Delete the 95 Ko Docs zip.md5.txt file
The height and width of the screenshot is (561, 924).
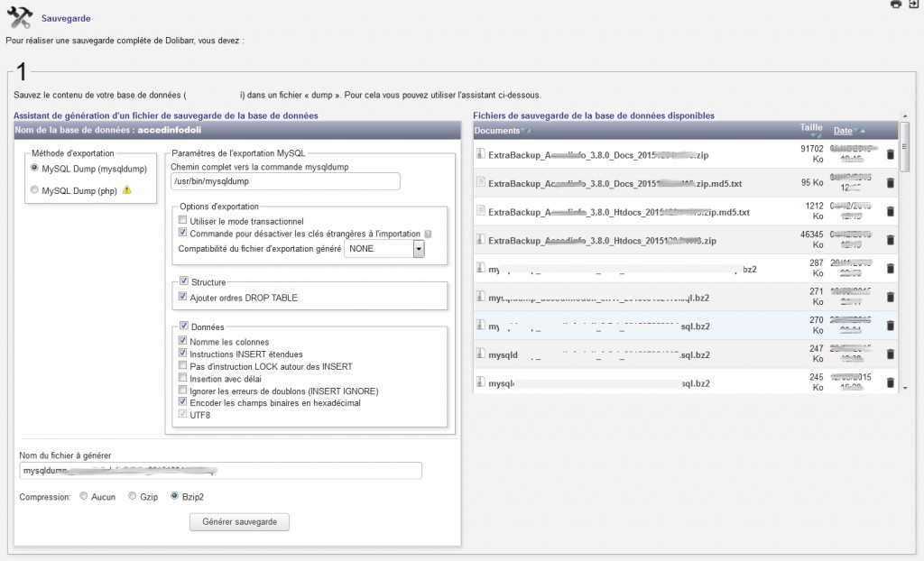click(x=891, y=183)
